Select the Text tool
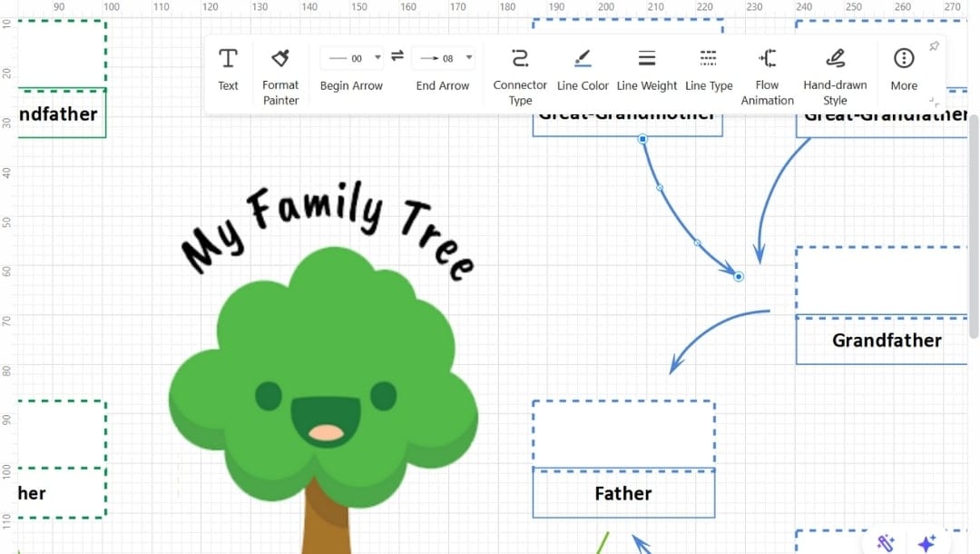This screenshot has width=980, height=554. click(228, 70)
